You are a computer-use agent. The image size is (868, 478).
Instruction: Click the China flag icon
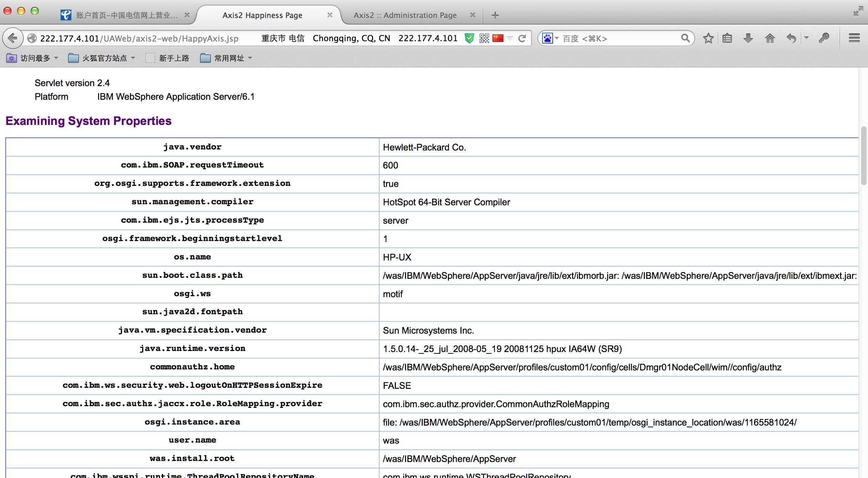pyautogui.click(x=498, y=38)
